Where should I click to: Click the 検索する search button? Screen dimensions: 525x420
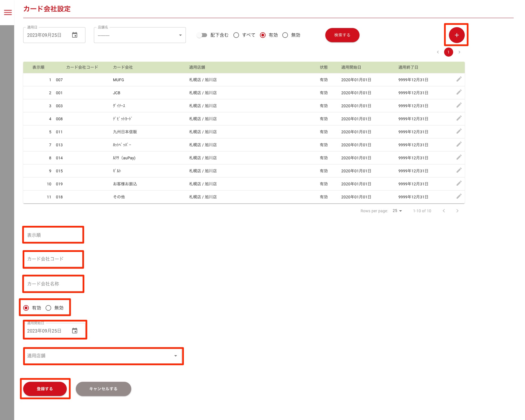[342, 35]
